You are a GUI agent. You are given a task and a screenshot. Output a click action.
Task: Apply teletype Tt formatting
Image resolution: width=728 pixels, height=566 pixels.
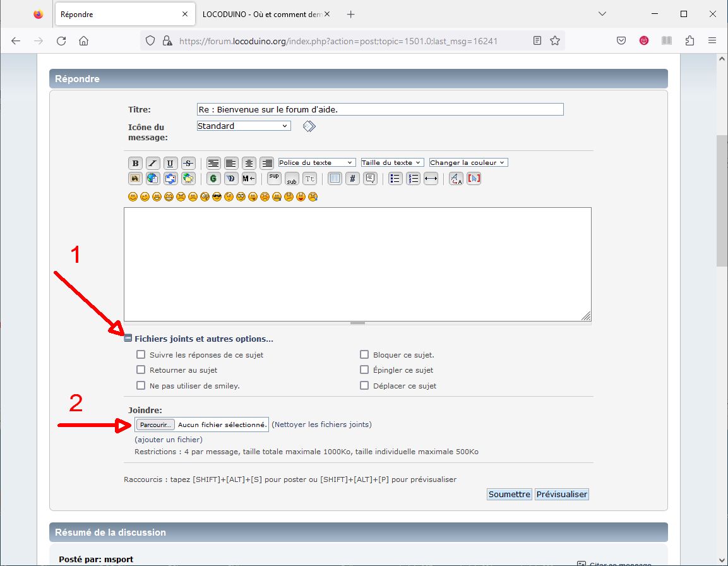[309, 178]
